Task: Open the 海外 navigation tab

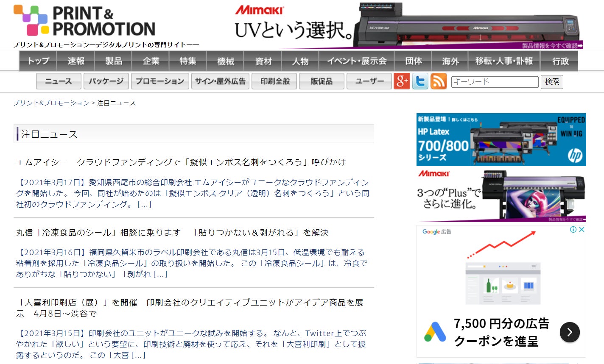Action: 450,61
